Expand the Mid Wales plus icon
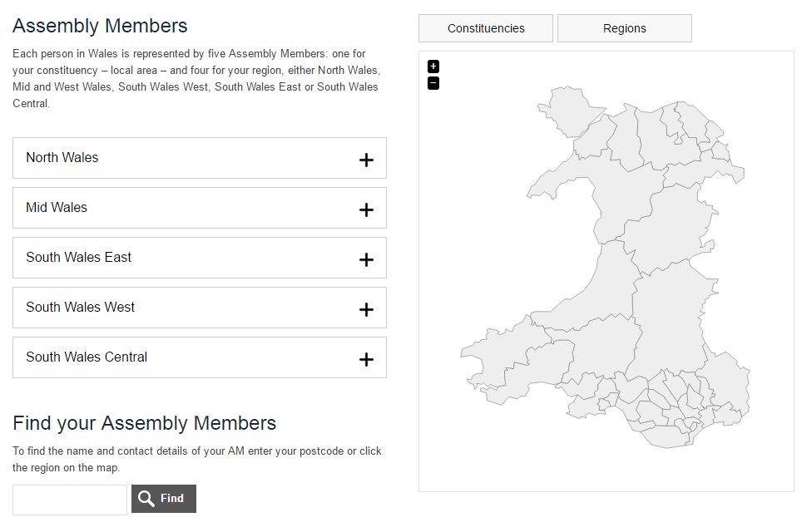This screenshot has height=532, width=802. (x=366, y=209)
